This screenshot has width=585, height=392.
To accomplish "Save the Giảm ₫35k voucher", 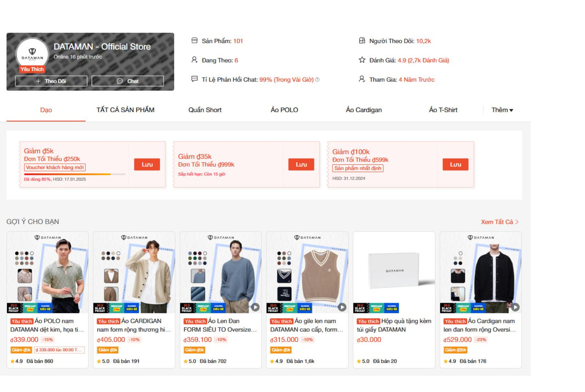I will click(x=301, y=165).
